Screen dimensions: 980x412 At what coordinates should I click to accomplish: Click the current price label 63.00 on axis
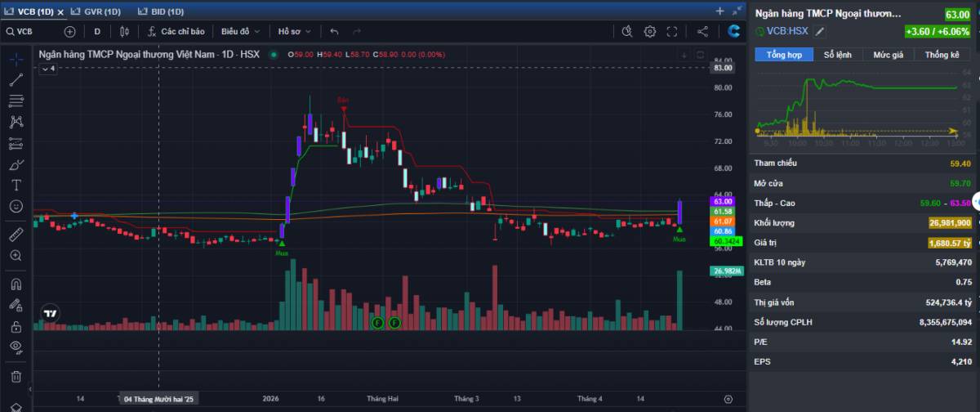point(724,201)
